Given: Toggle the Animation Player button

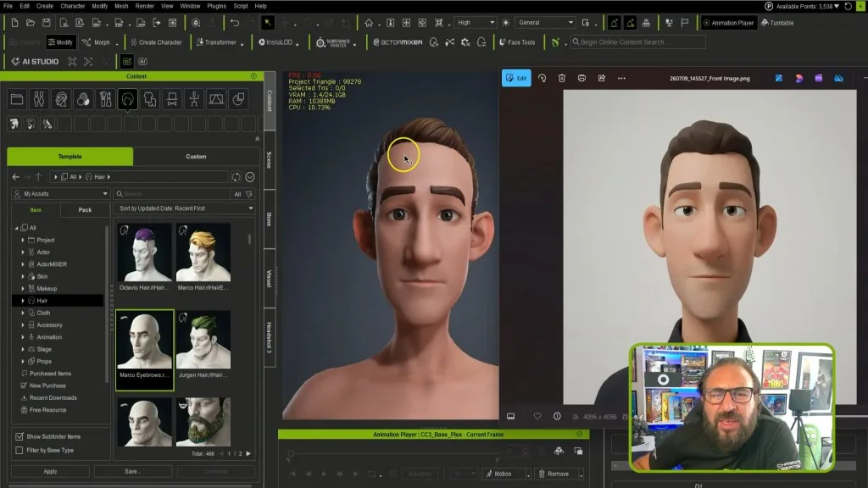Looking at the screenshot, I should pos(728,23).
